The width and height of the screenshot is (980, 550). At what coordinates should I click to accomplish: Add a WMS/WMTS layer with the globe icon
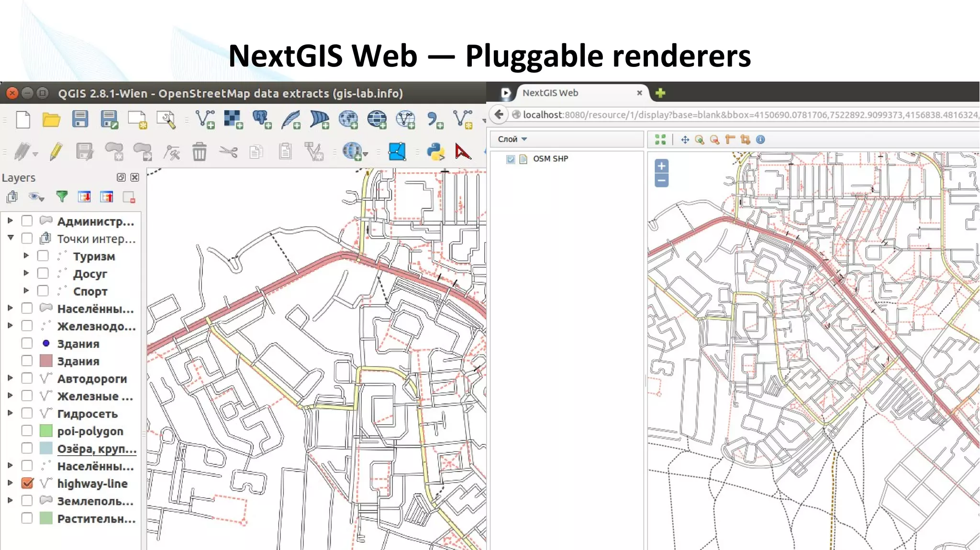[x=348, y=120]
